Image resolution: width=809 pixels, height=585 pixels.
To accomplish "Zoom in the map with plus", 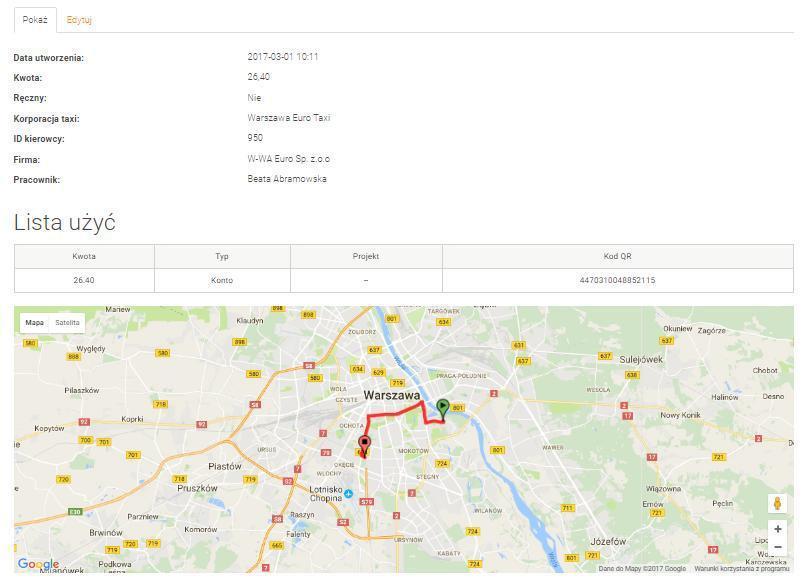I will point(778,529).
